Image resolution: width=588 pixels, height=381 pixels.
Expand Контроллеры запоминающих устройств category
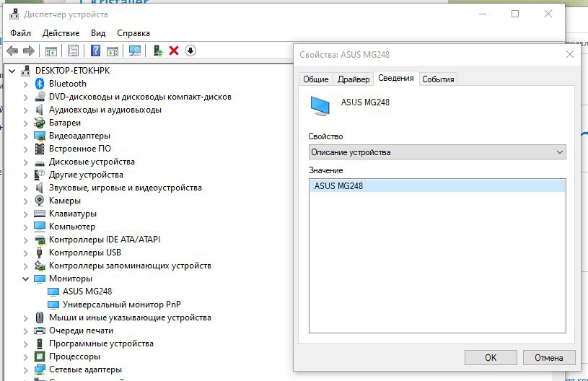pyautogui.click(x=25, y=266)
